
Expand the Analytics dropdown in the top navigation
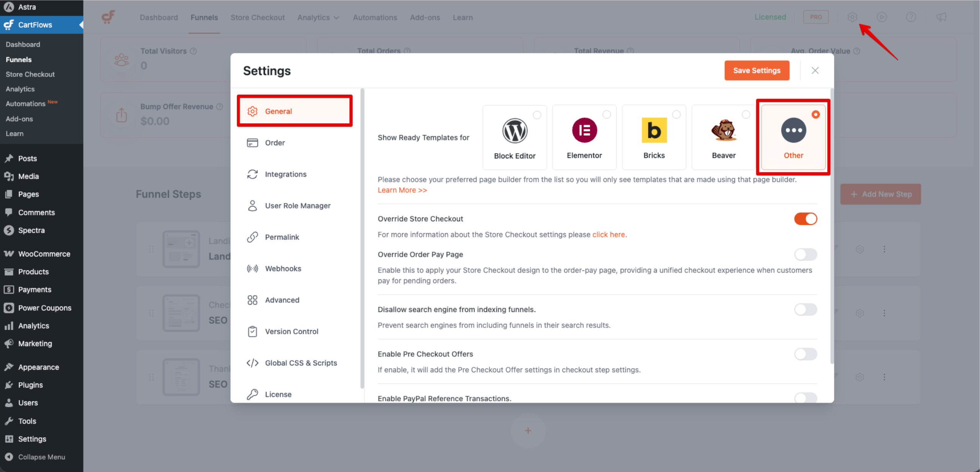pos(318,17)
